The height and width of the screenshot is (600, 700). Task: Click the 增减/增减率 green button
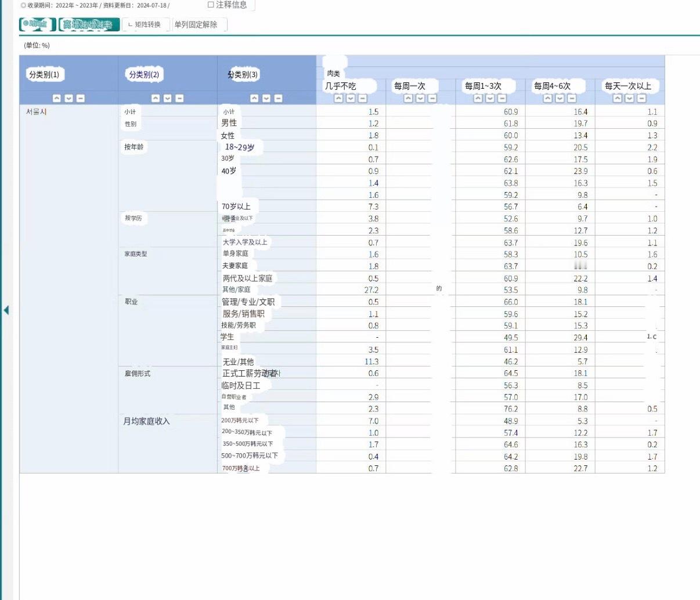[89, 24]
